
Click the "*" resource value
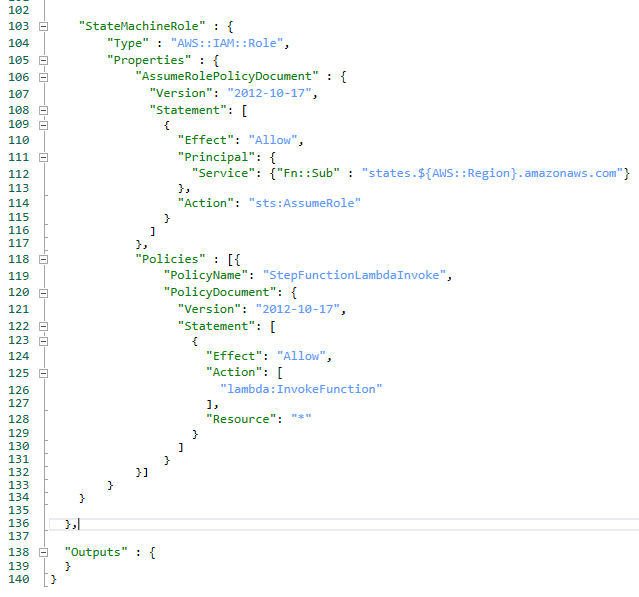coord(301,418)
